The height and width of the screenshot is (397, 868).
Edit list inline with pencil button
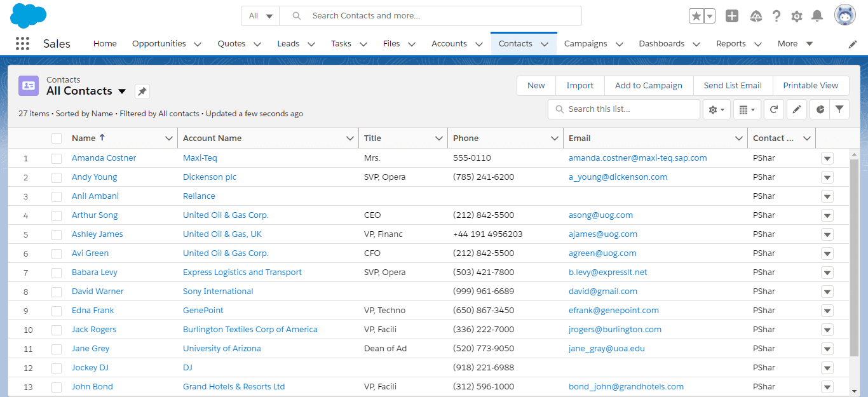tap(797, 109)
